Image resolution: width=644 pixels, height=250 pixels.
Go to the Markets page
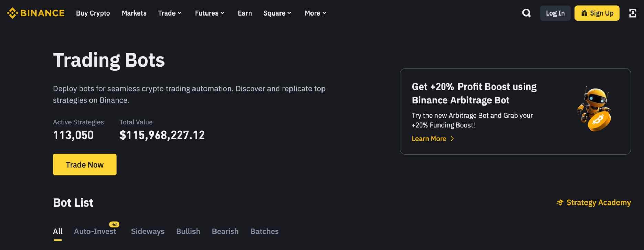(134, 13)
